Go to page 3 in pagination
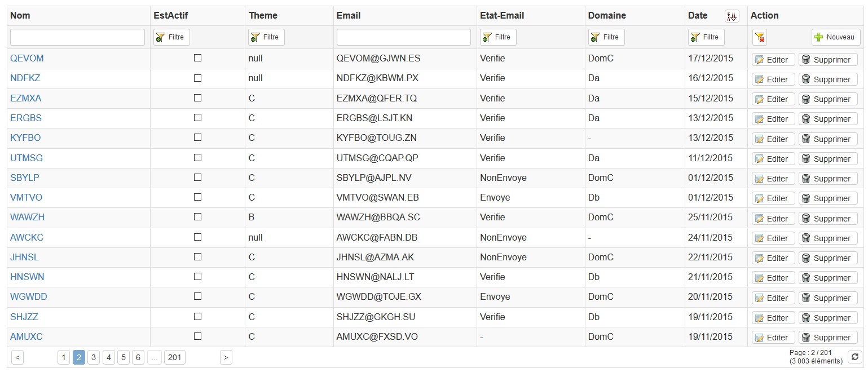This screenshot has width=868, height=377. (x=94, y=357)
